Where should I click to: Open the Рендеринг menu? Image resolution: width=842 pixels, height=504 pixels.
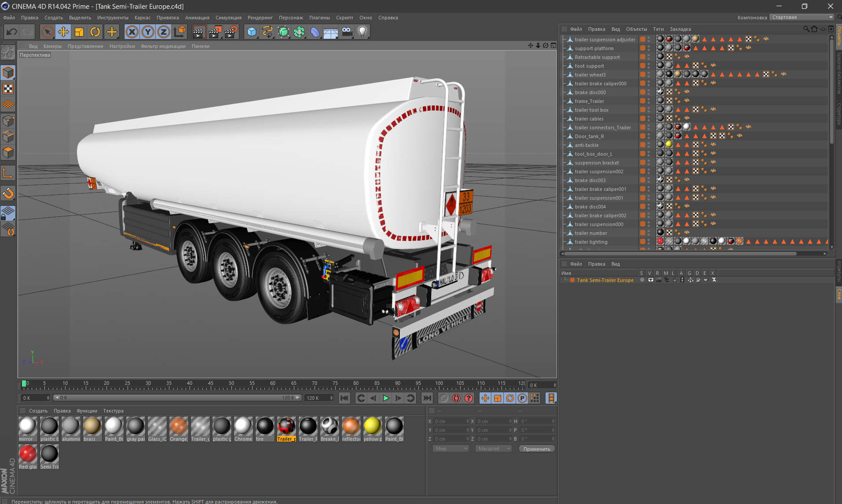[x=260, y=18]
